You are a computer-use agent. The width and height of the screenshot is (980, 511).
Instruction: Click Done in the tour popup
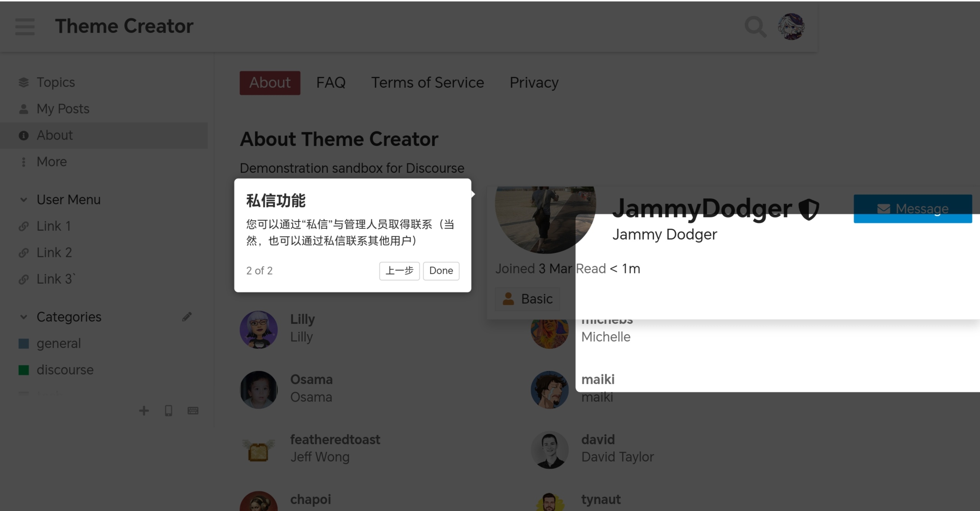pos(441,271)
